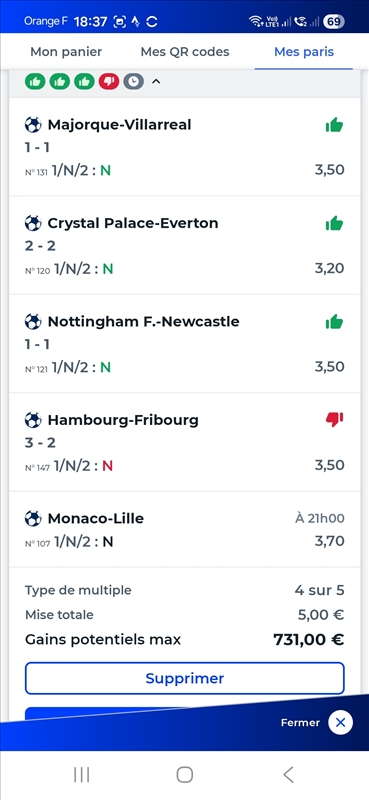Select the Mes paris tab

(304, 52)
